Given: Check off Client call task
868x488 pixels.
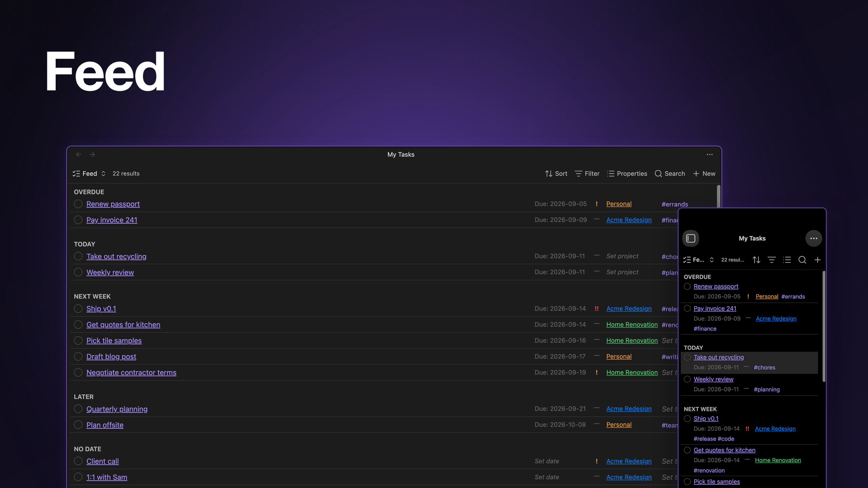Looking at the screenshot, I should [78, 461].
